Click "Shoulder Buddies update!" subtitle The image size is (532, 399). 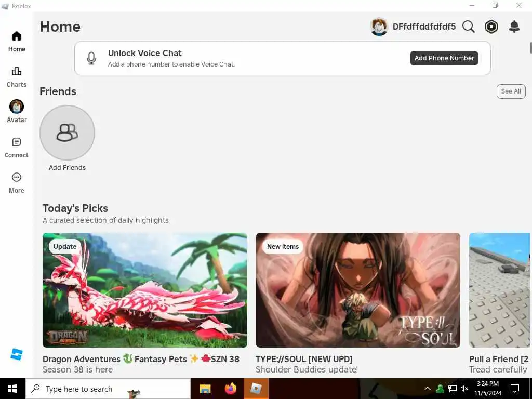click(x=307, y=369)
